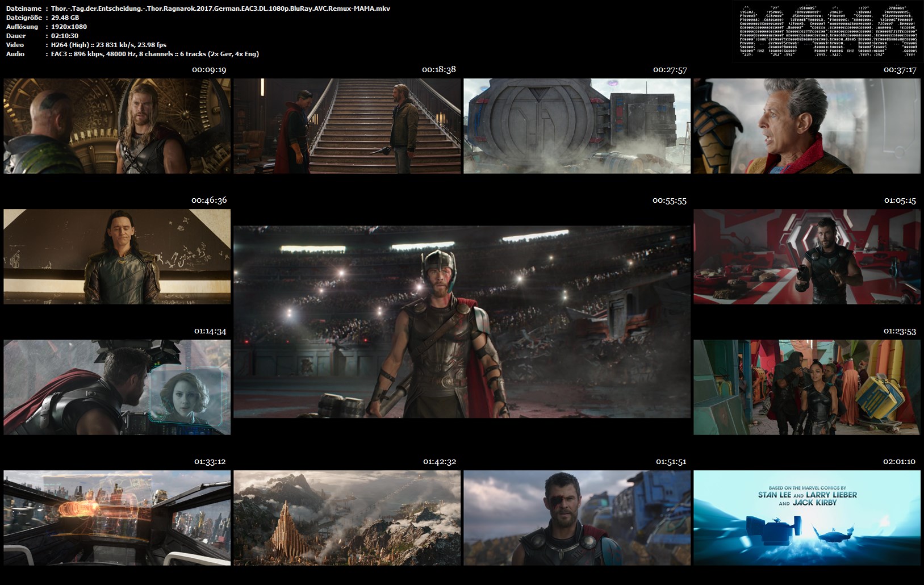Click the 02:01:10 timestamp label
Viewport: 924px width, 585px height.
(899, 462)
